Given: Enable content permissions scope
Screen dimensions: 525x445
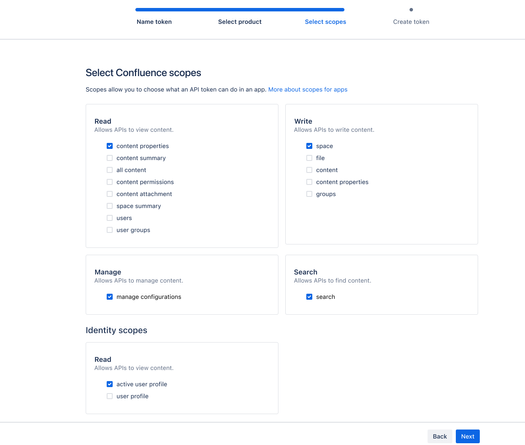Looking at the screenshot, I should coord(109,182).
